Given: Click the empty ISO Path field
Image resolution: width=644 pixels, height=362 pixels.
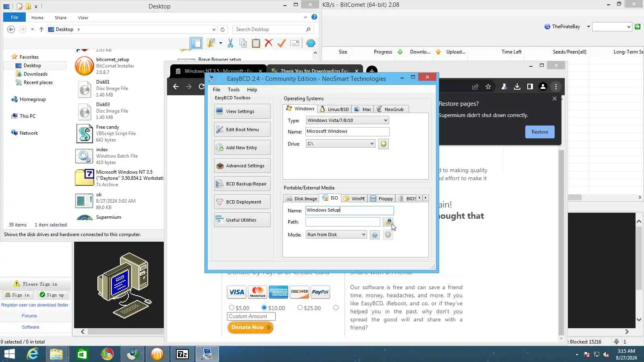Looking at the screenshot, I should (343, 222).
